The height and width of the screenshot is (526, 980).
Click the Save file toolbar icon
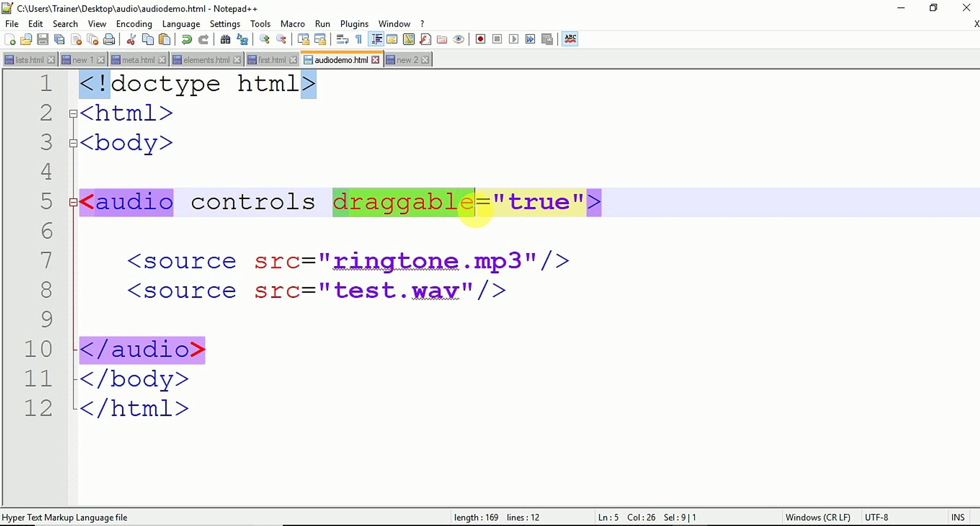[43, 39]
